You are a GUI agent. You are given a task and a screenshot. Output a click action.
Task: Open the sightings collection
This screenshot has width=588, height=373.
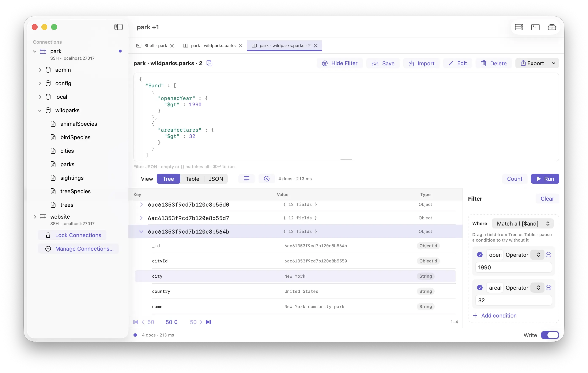click(72, 178)
